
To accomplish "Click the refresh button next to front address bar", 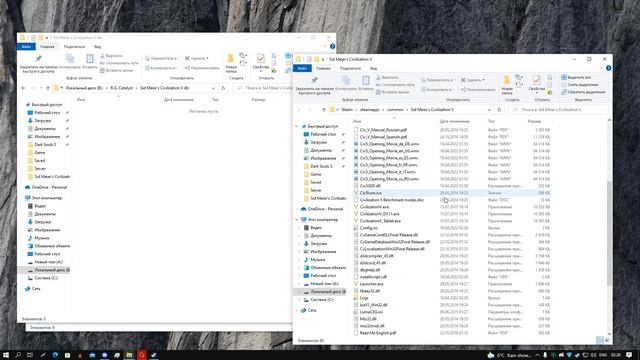I will 499,110.
